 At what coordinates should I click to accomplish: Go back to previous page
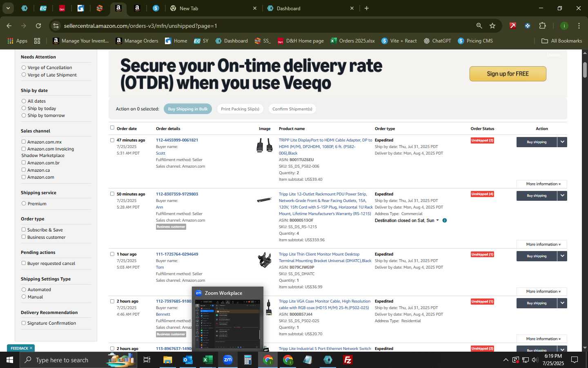click(x=9, y=26)
